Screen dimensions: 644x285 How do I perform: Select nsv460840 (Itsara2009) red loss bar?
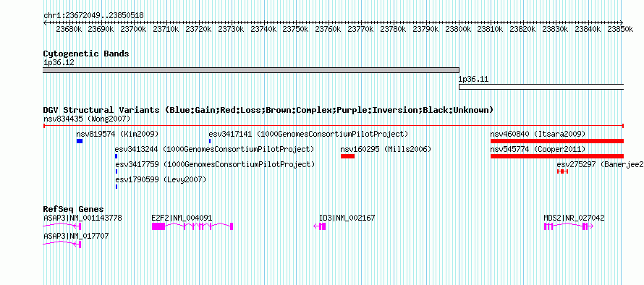pos(557,141)
